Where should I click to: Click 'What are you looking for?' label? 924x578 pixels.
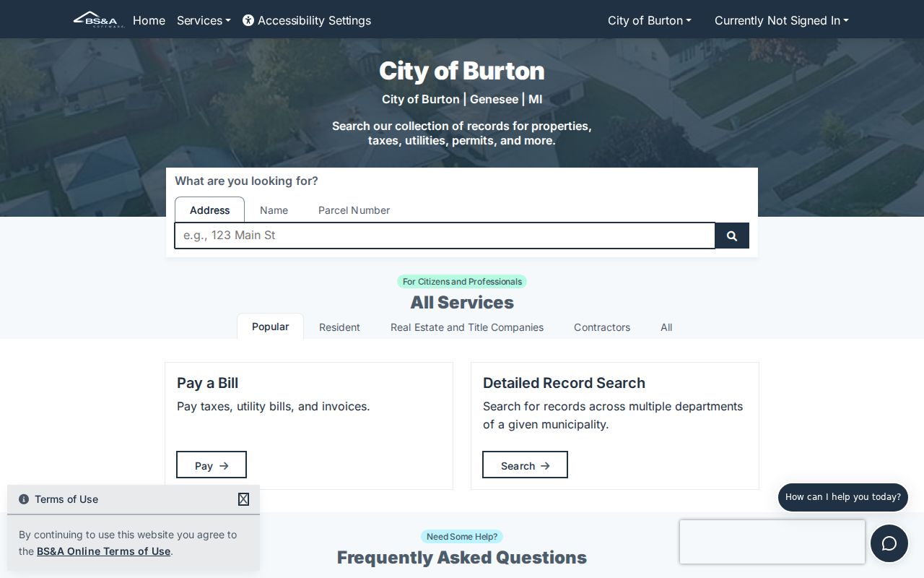[246, 181]
